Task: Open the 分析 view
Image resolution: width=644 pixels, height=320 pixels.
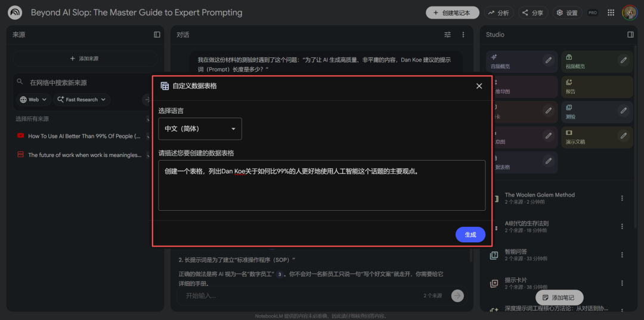Action: point(499,13)
